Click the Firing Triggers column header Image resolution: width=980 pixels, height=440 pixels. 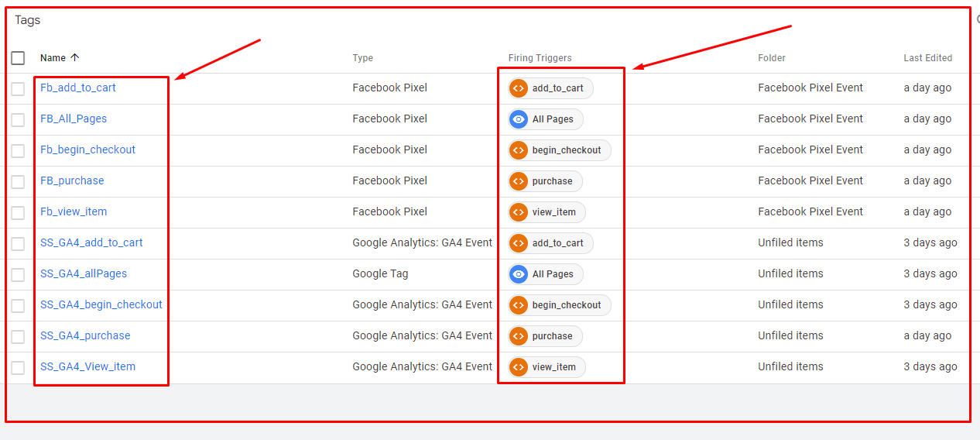[540, 58]
